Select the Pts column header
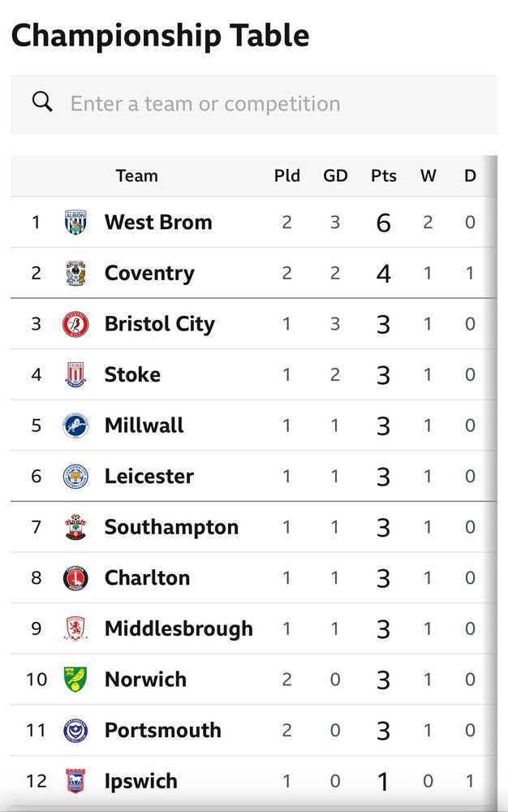The image size is (508, 812). coord(383,175)
